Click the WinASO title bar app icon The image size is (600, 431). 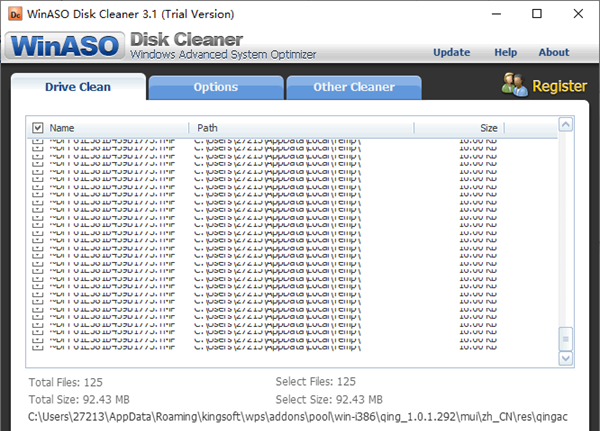(x=15, y=14)
